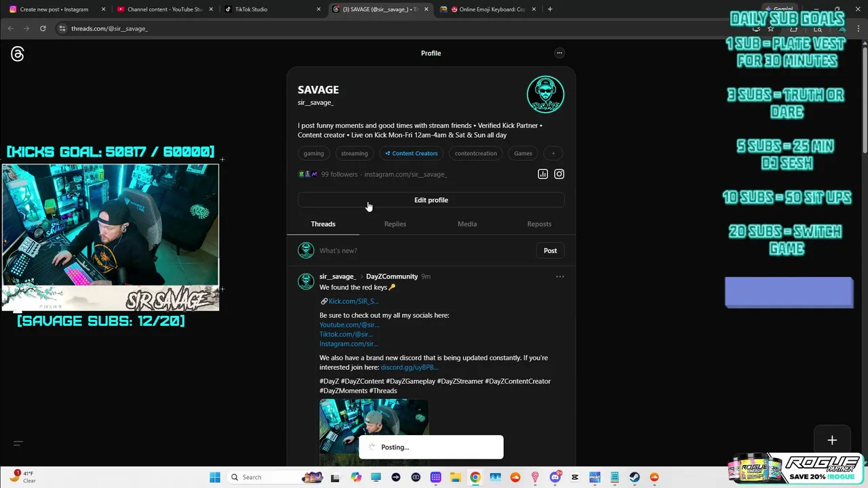Switch to the Replies tab
This screenshot has height=488, width=868.
pyautogui.click(x=395, y=224)
